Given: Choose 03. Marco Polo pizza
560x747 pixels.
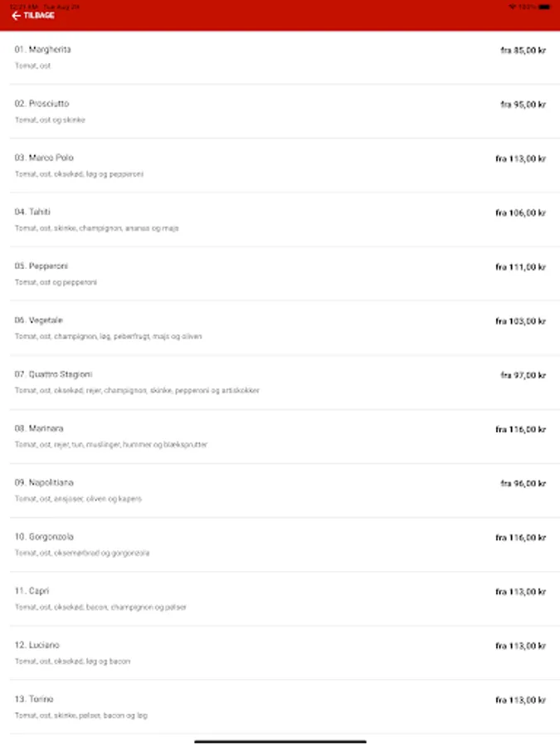Looking at the screenshot, I should click(x=44, y=158).
